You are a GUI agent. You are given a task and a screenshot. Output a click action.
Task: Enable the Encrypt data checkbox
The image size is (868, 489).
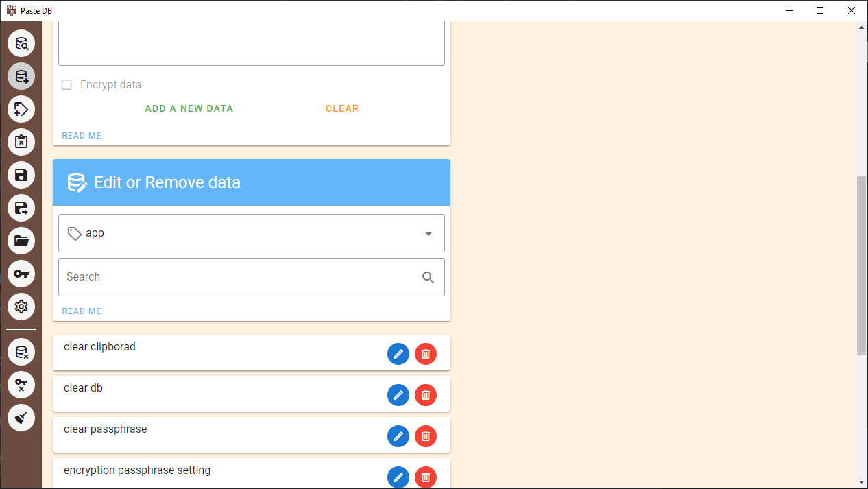click(67, 84)
